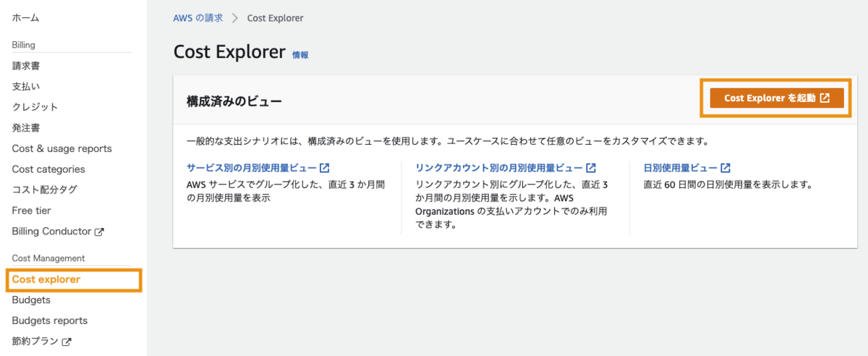Image resolution: width=868 pixels, height=356 pixels.
Task: Click the Cost Explorer を起動 button
Action: (777, 98)
